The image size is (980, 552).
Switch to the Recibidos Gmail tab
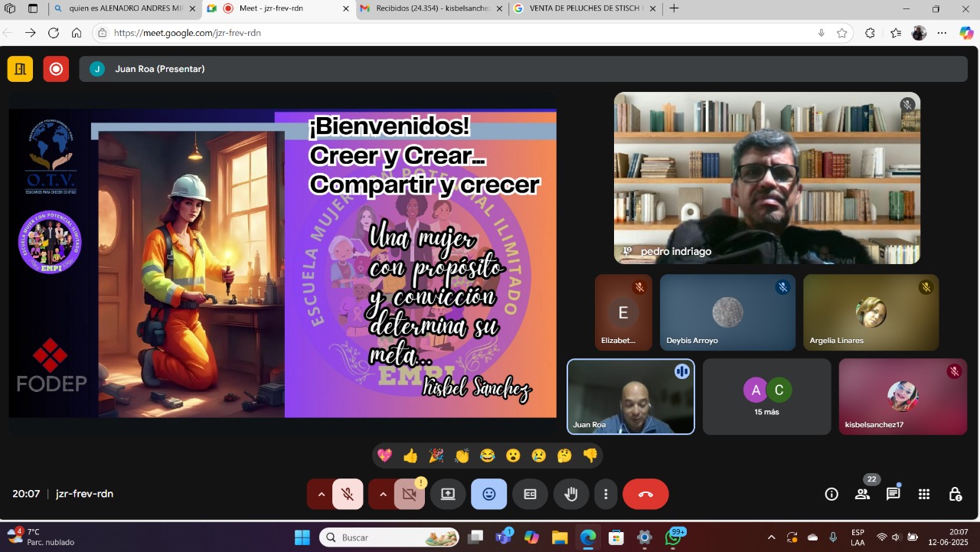(429, 8)
